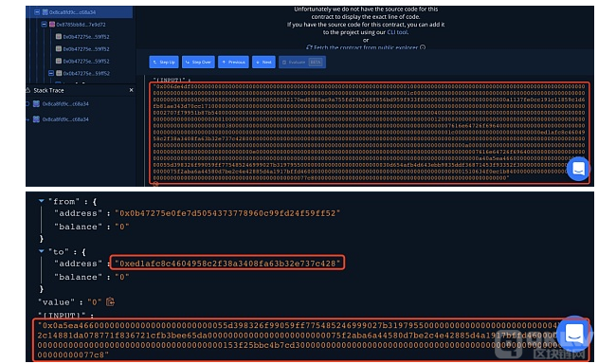Go to Previous debugger step
This screenshot has height=364, width=598.
click(233, 62)
